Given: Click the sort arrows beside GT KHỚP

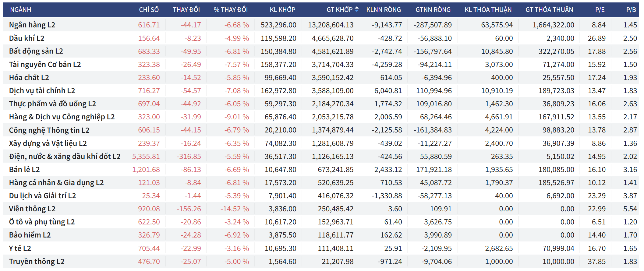Looking at the screenshot, I should [357, 9].
